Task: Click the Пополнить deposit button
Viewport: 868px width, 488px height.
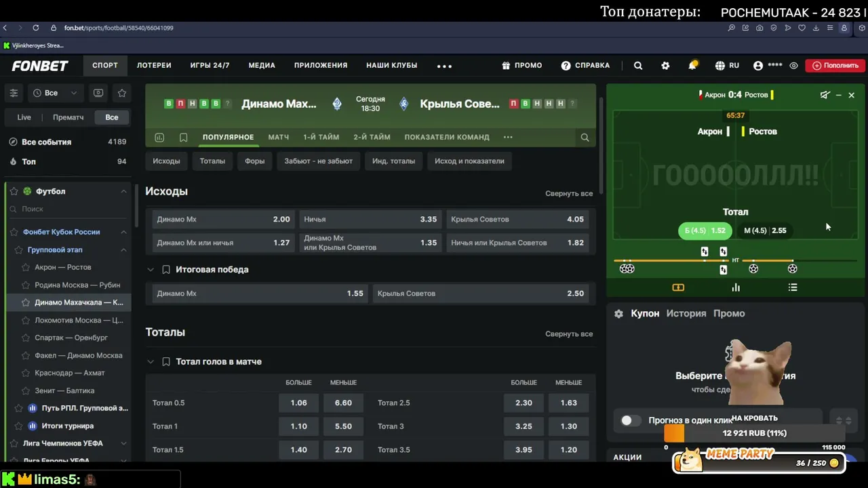Action: pos(835,66)
